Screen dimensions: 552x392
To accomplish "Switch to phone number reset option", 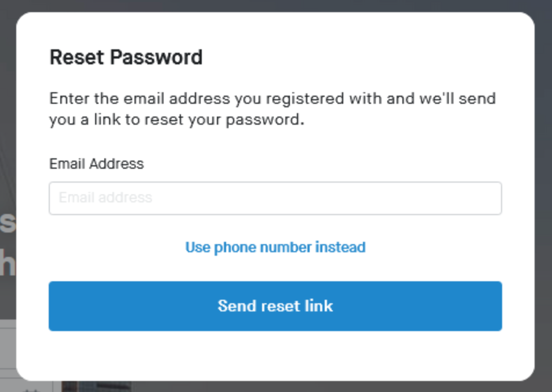I will (275, 248).
